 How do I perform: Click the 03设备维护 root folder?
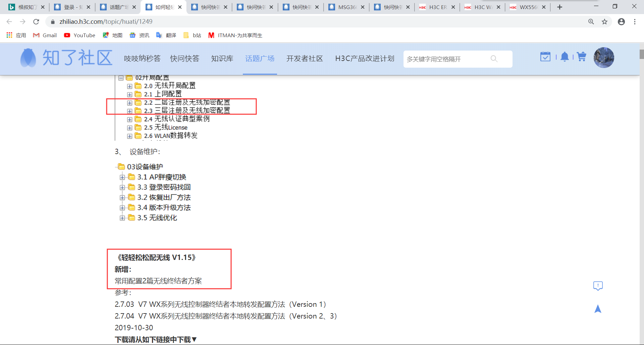click(141, 167)
